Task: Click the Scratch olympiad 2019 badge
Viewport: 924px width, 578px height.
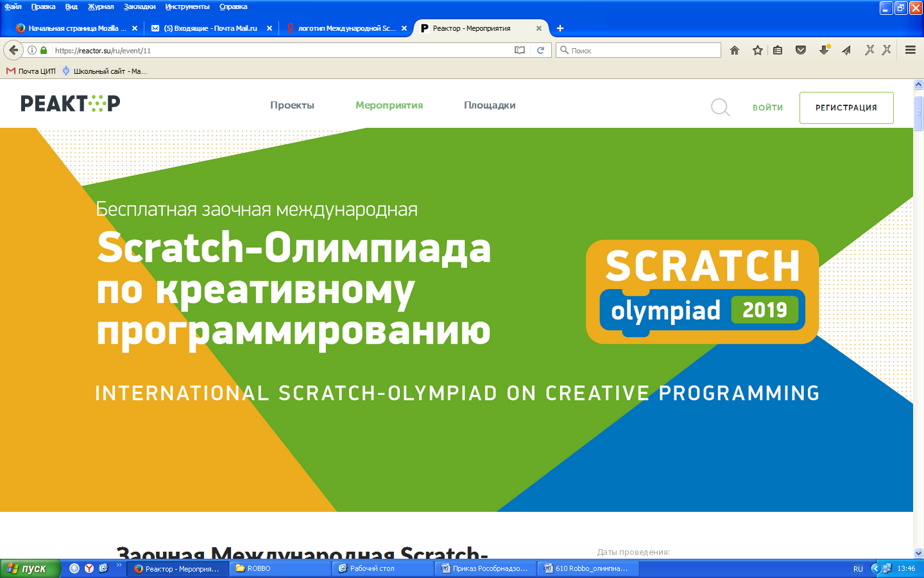Action: pos(702,292)
